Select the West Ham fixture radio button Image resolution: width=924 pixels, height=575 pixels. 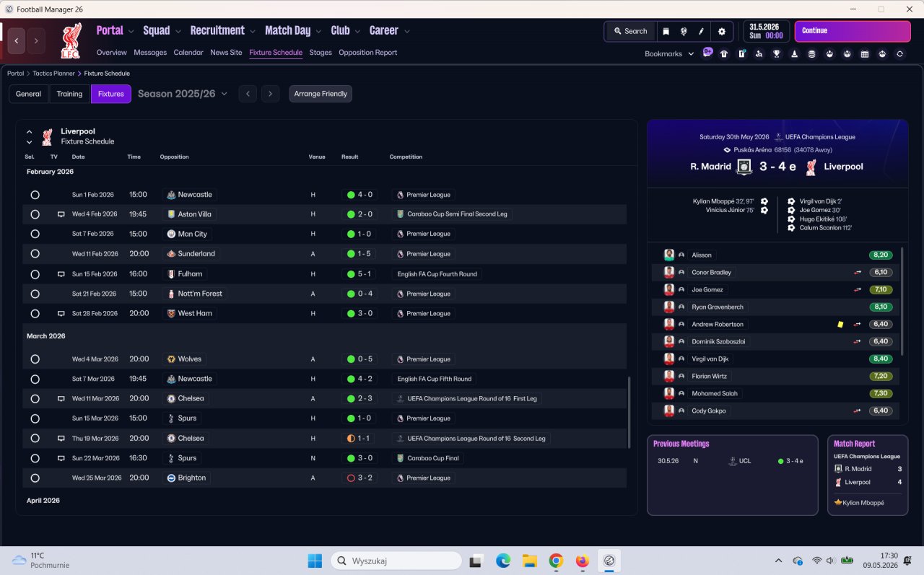point(35,314)
